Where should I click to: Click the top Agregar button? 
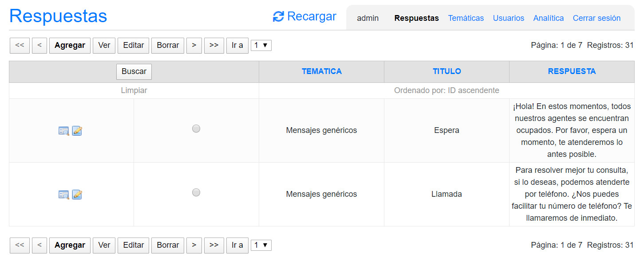click(70, 45)
